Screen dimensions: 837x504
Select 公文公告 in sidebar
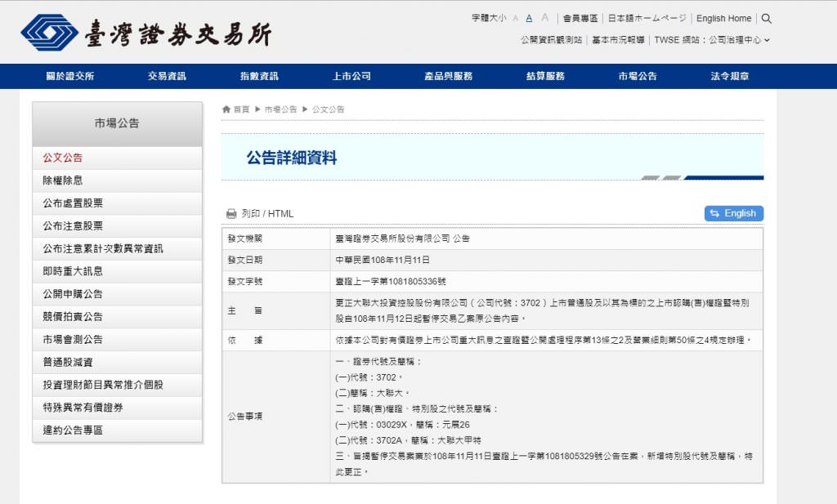(x=118, y=158)
